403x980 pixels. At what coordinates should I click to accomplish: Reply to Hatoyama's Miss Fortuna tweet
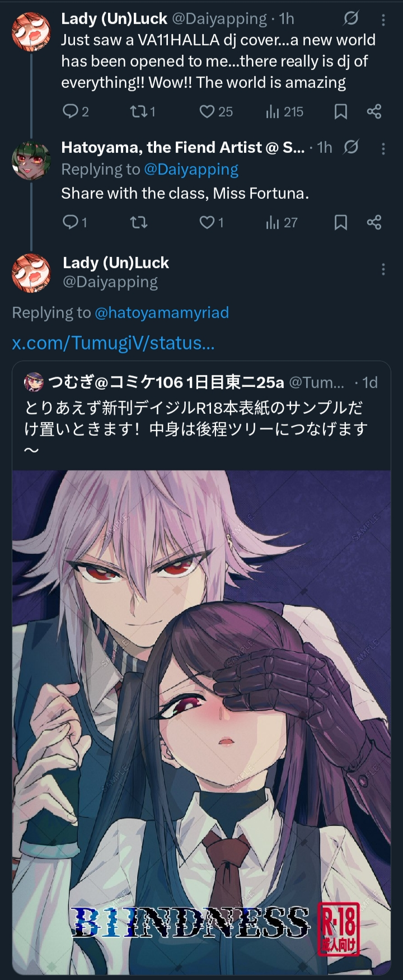click(74, 222)
